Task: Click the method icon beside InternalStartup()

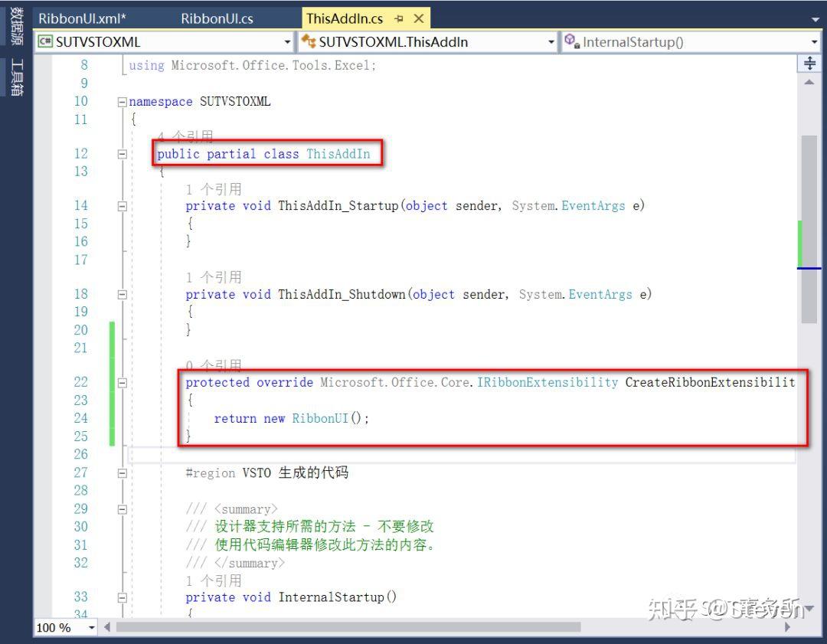Action: (x=572, y=41)
